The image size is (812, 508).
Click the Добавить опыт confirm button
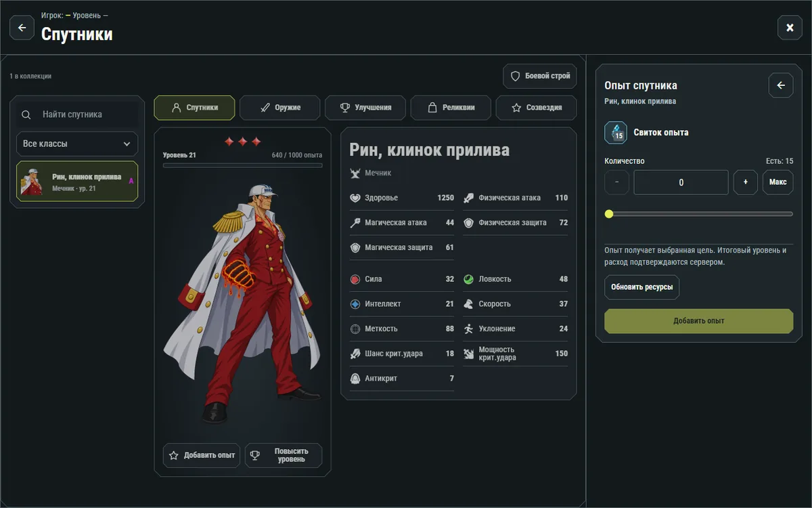pos(698,321)
